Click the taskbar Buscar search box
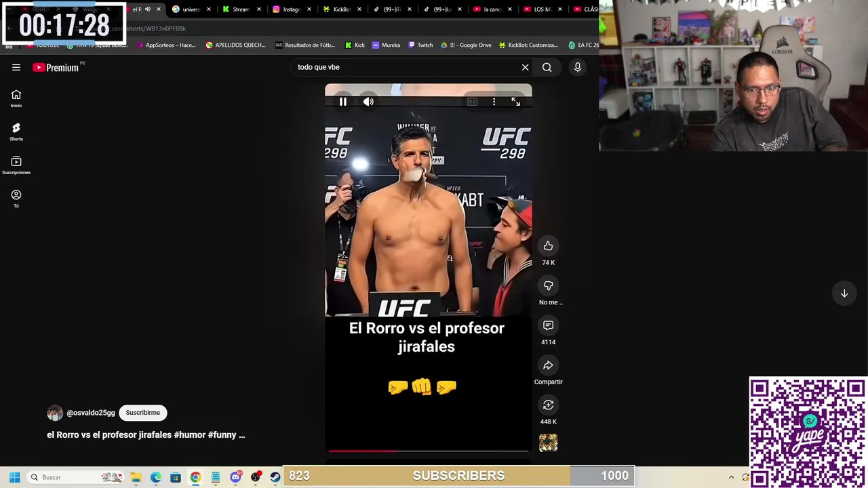The height and width of the screenshot is (488, 868). click(x=77, y=477)
